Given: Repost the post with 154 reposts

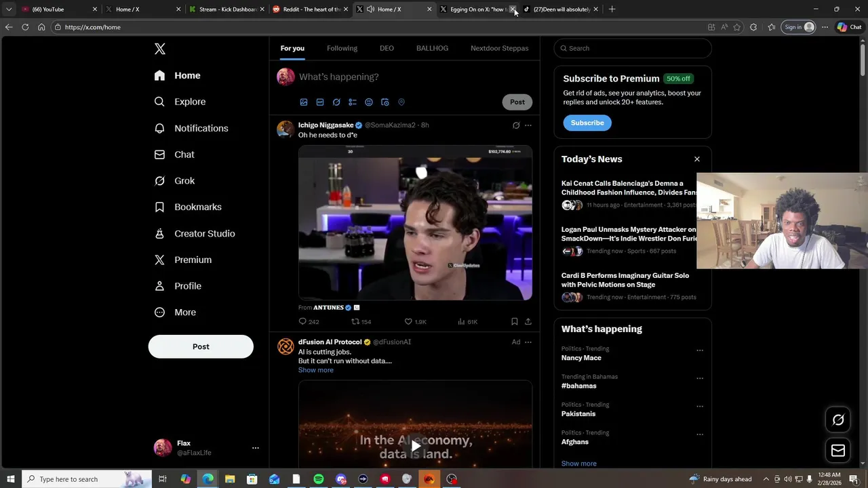Looking at the screenshot, I should 361,322.
